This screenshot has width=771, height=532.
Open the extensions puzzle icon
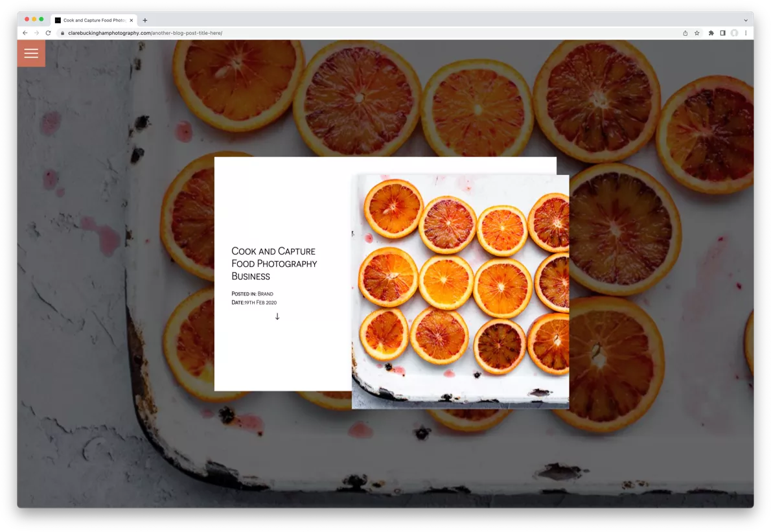pos(711,33)
